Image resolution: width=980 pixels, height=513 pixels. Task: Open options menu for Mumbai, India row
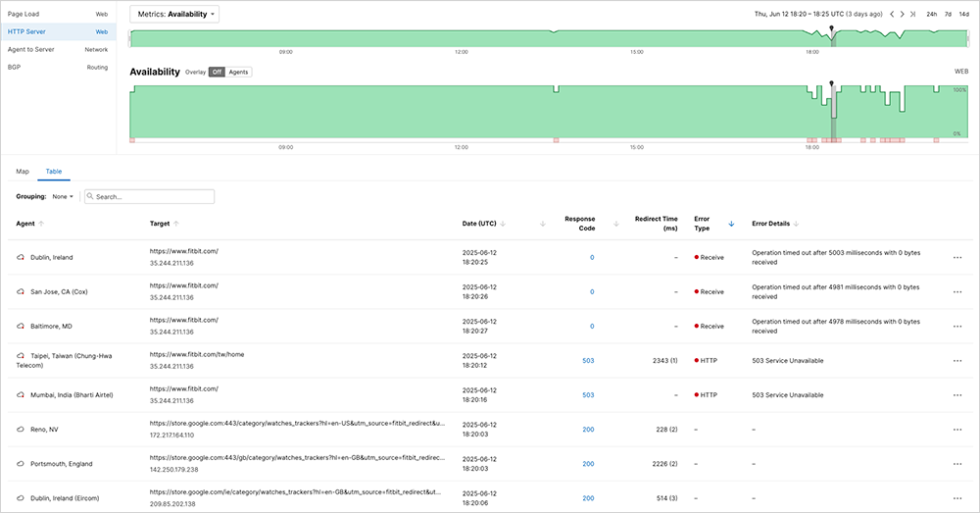point(957,394)
